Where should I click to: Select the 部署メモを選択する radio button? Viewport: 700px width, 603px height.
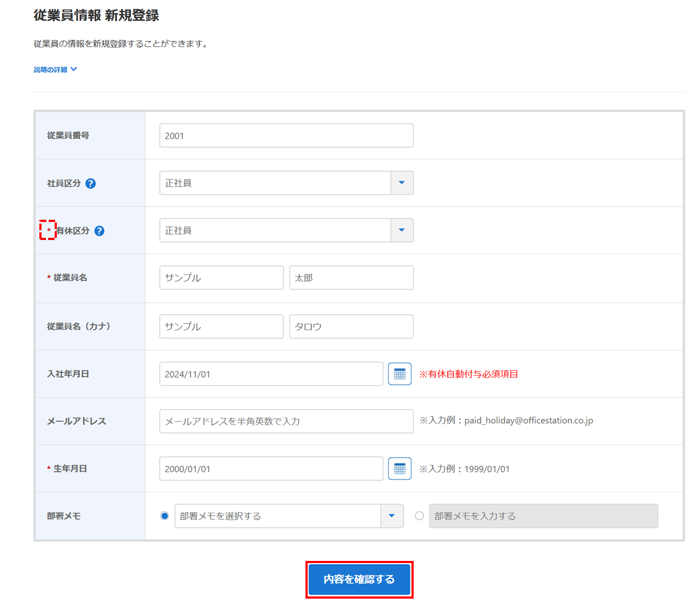click(x=164, y=516)
